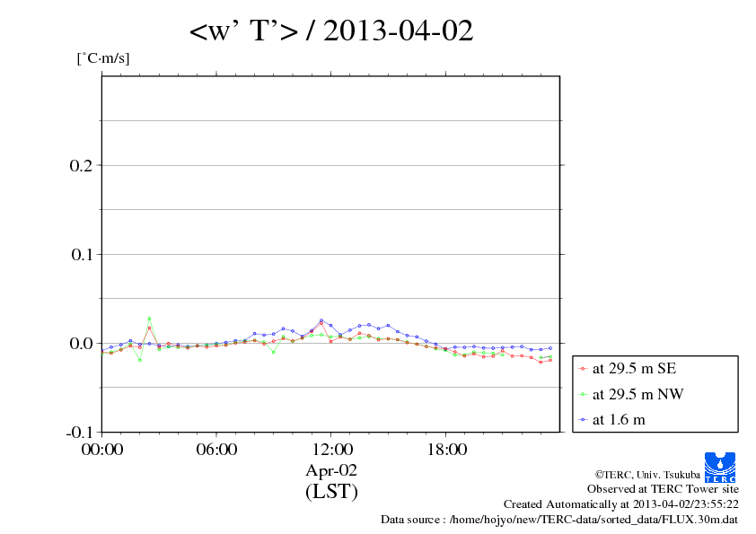Screen dimensions: 756x534
Task: Click the red legend marker for 29.5 m SE
Action: (584, 369)
